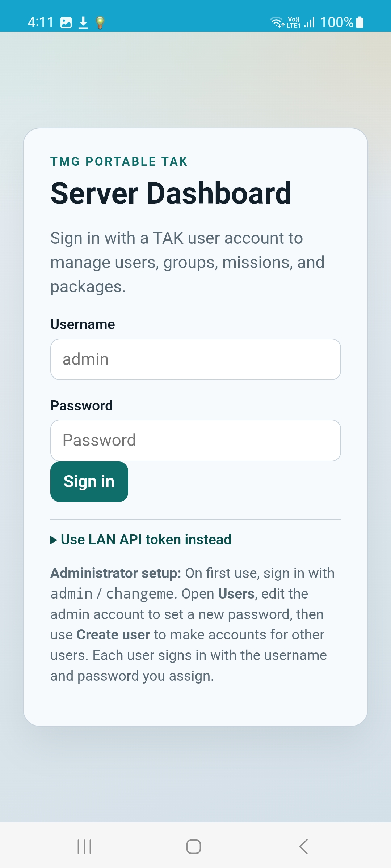Screen dimensions: 391x868
Task: Tap the download notification icon
Action: pyautogui.click(x=83, y=22)
